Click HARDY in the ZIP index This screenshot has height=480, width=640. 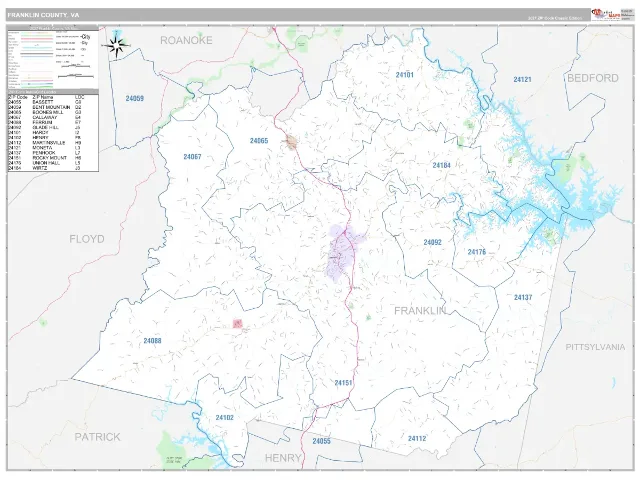pyautogui.click(x=41, y=133)
